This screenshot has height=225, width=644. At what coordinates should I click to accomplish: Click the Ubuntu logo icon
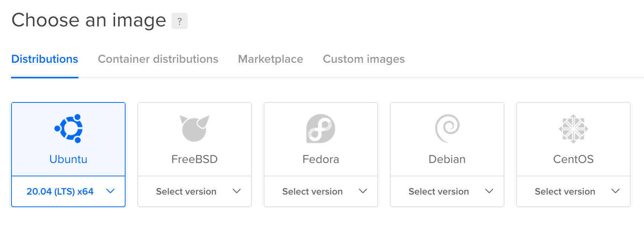click(69, 128)
